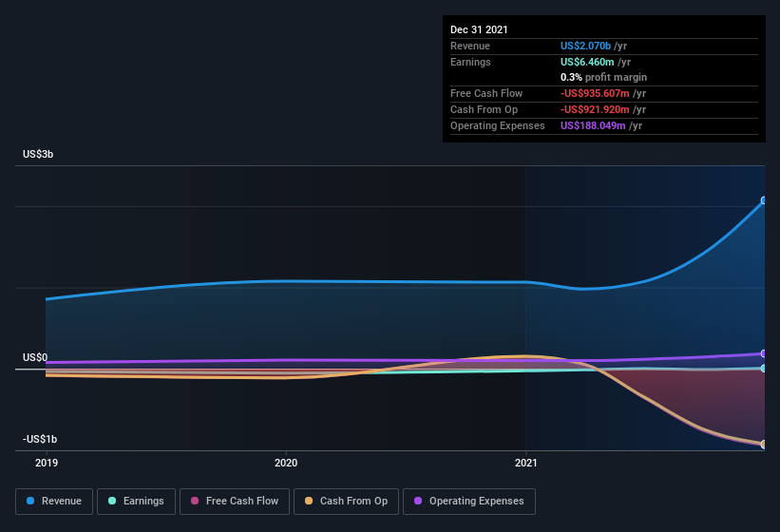
Task: Click the Earnings label in tooltip
Action: tap(470, 62)
